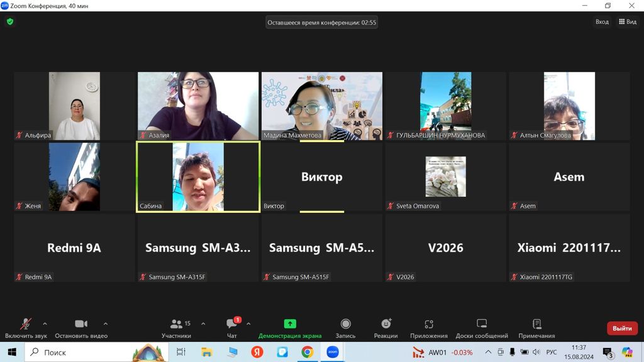This screenshot has width=644, height=362.
Task: Select Мадина Махметова's video tile
Action: coord(321,106)
